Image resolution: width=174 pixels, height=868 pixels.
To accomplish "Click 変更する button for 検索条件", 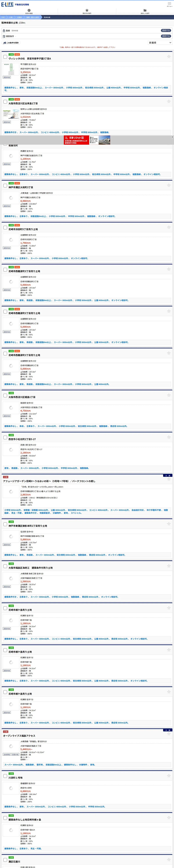I will (166, 36).
